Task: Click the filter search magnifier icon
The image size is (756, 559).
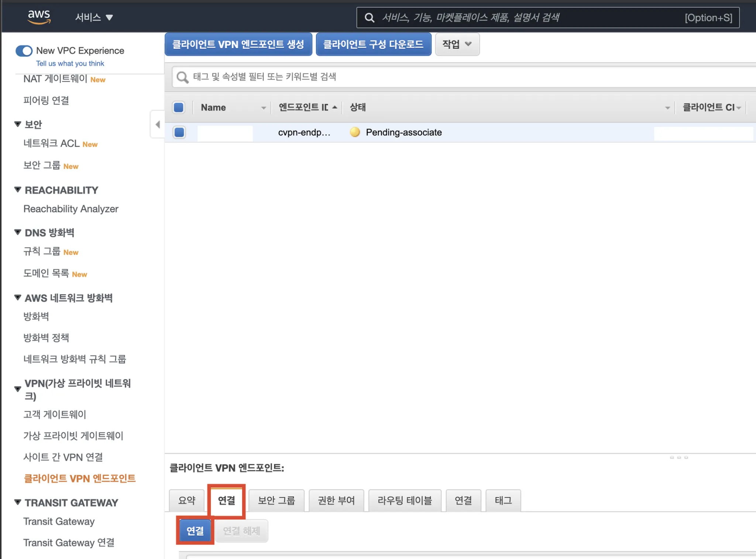Action: 182,77
